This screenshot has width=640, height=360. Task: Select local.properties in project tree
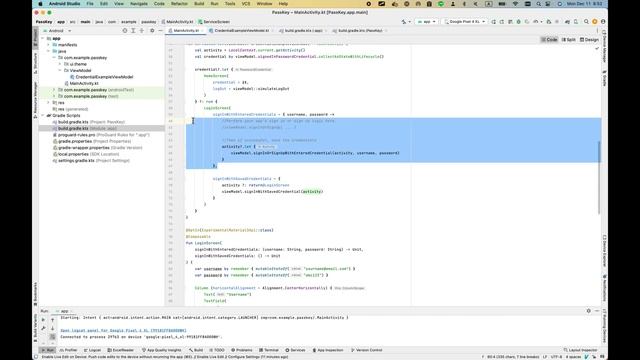pyautogui.click(x=73, y=154)
